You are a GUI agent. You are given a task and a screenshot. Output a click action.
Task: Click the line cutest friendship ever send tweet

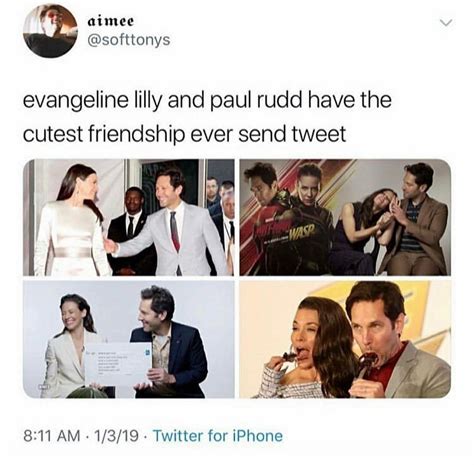coord(184,134)
